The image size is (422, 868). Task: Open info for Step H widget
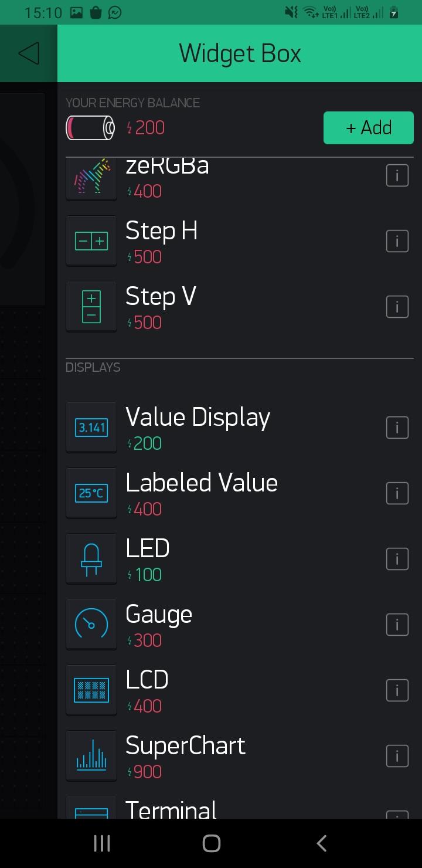point(397,241)
